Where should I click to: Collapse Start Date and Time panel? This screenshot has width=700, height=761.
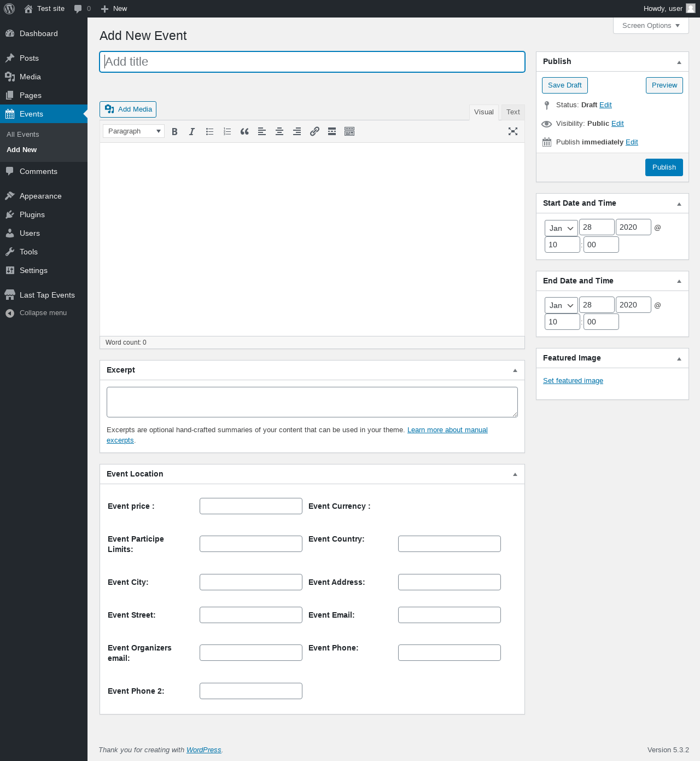[679, 204]
